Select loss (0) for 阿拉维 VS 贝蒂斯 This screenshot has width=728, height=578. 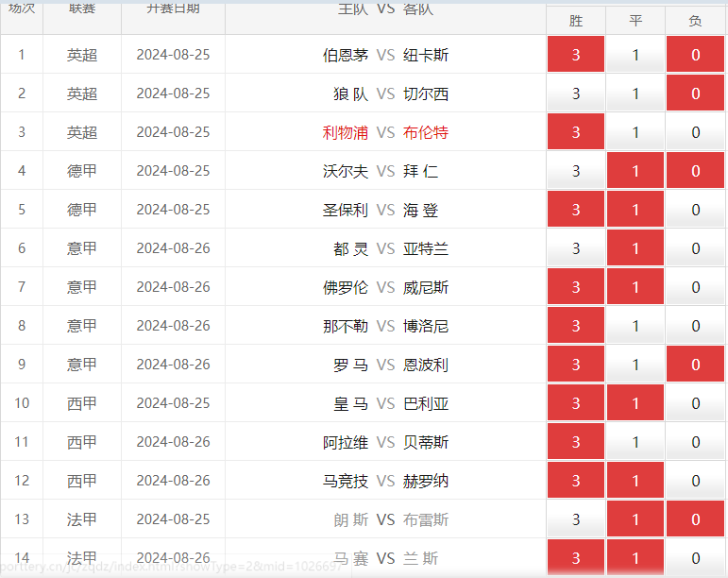695,442
